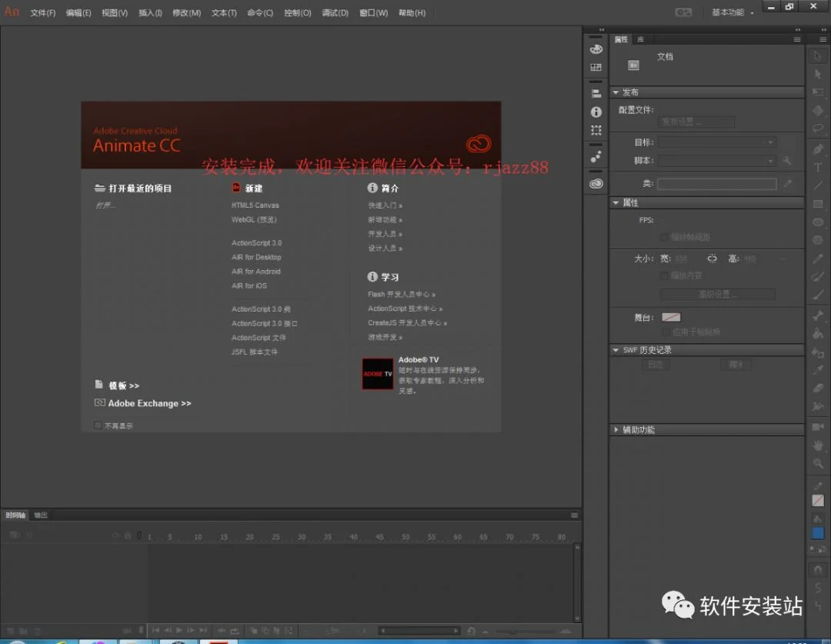This screenshot has width=831, height=644.
Task: Collapse the 发布 section
Action: coord(616,92)
